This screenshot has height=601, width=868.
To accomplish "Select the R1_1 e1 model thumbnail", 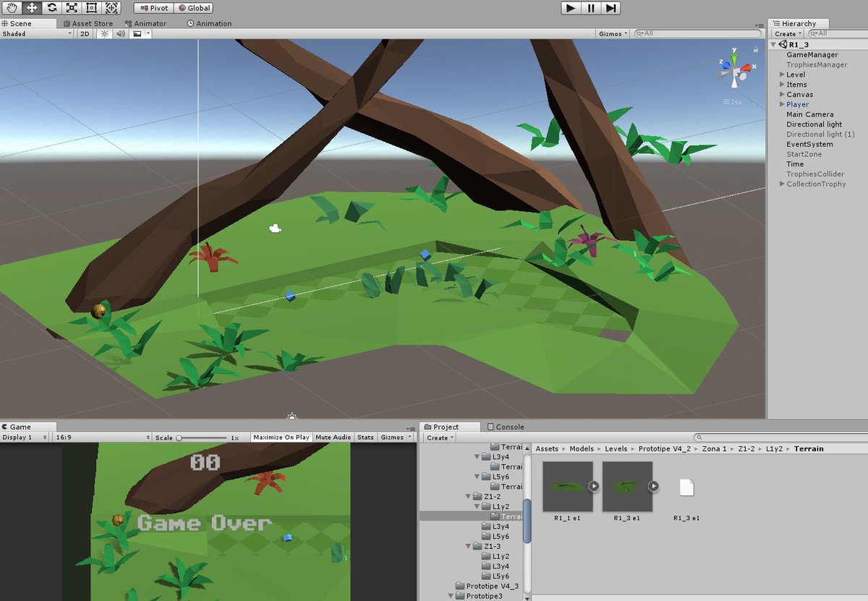I will click(568, 487).
